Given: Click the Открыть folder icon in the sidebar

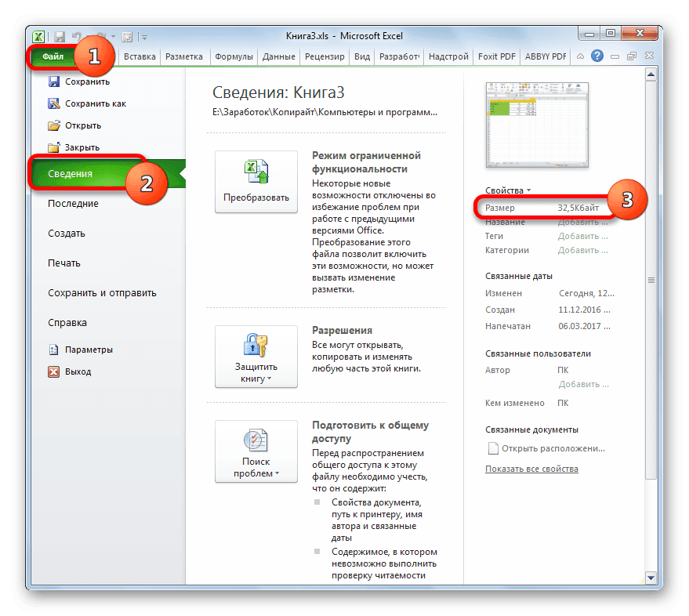Looking at the screenshot, I should (x=53, y=125).
